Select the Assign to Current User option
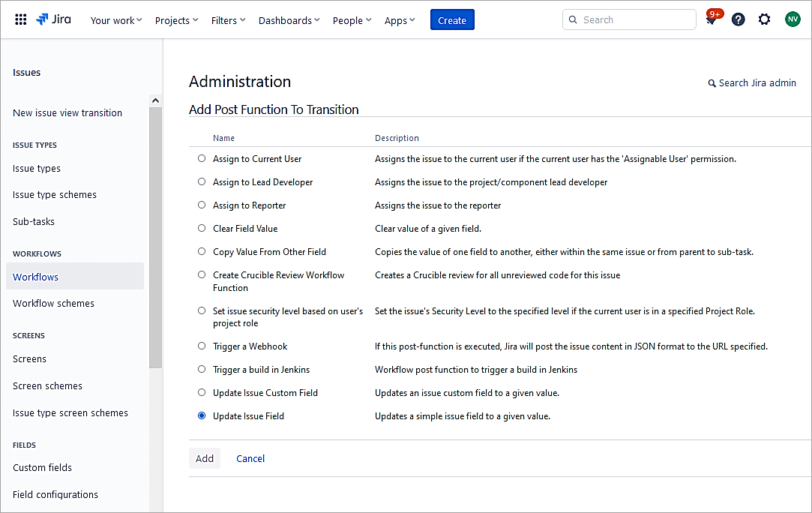812x513 pixels. pos(201,158)
